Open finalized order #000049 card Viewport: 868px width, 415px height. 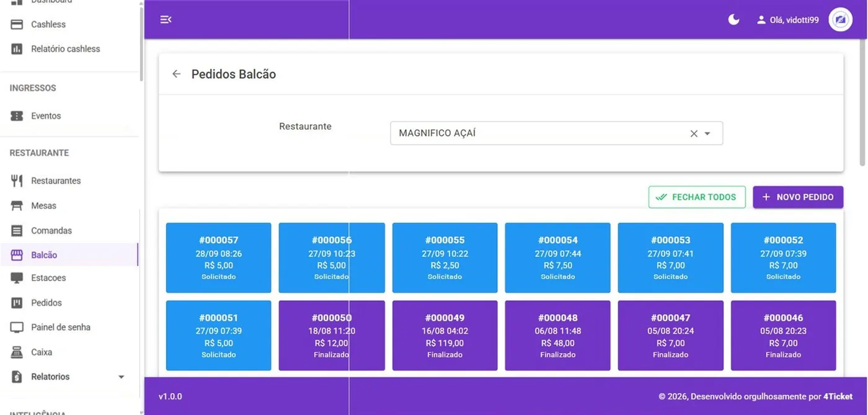point(445,336)
